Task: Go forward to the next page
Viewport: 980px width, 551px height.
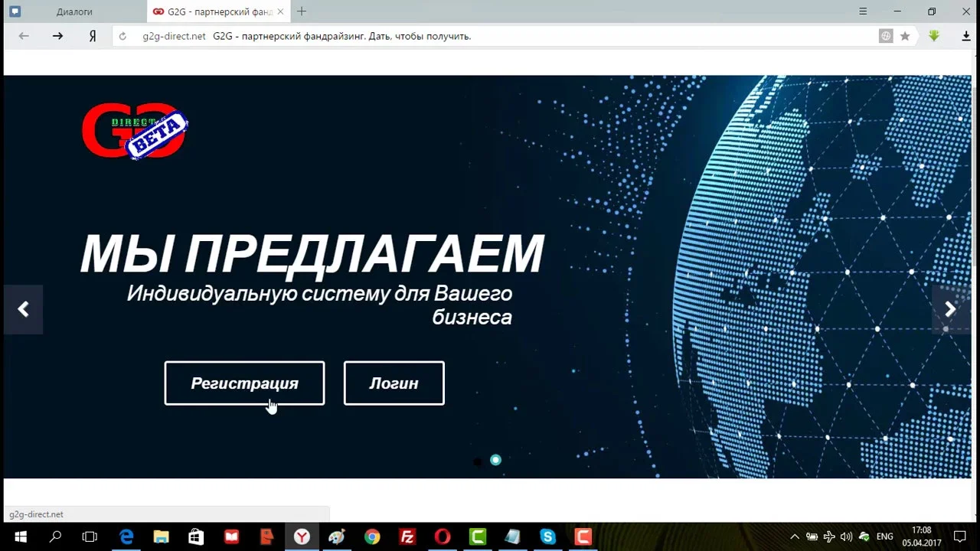Action: point(57,36)
